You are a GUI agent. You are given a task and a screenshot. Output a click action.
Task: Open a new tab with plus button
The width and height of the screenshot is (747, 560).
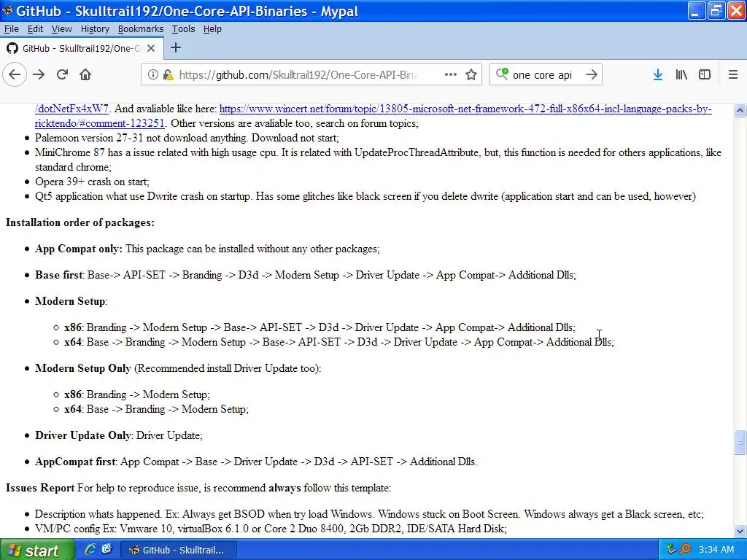176,47
